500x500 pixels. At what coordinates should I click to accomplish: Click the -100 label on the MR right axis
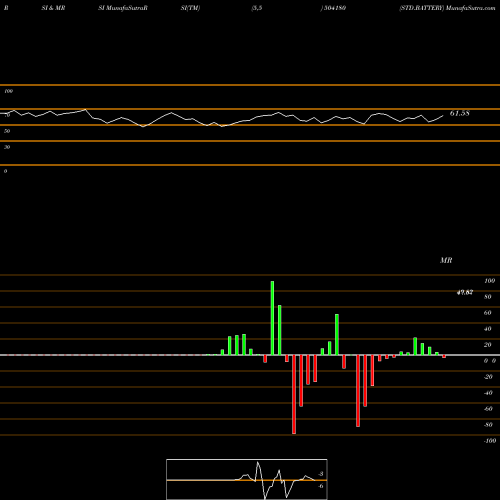[x=490, y=441]
